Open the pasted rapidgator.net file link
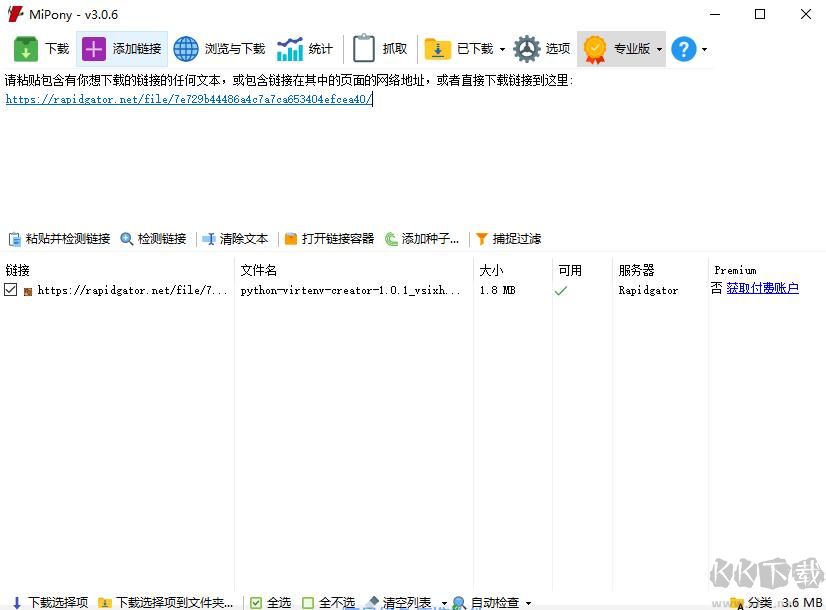The image size is (826, 610). point(186,99)
